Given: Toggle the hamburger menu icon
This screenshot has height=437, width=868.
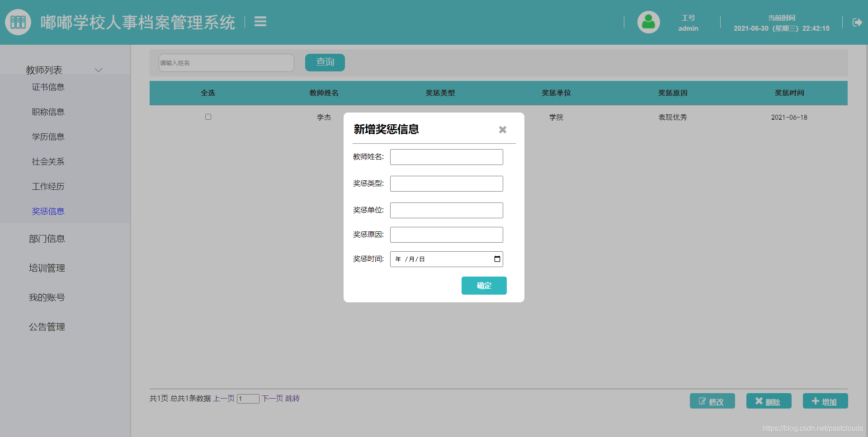Looking at the screenshot, I should tap(260, 21).
